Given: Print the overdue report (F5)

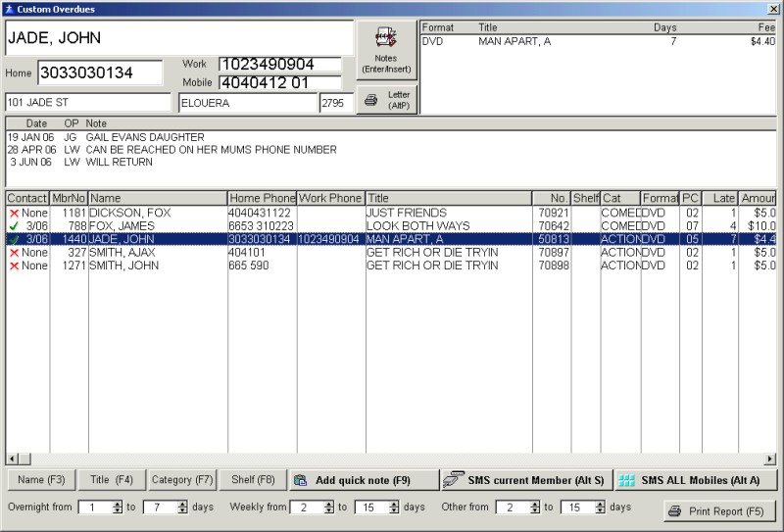Looking at the screenshot, I should tap(718, 510).
